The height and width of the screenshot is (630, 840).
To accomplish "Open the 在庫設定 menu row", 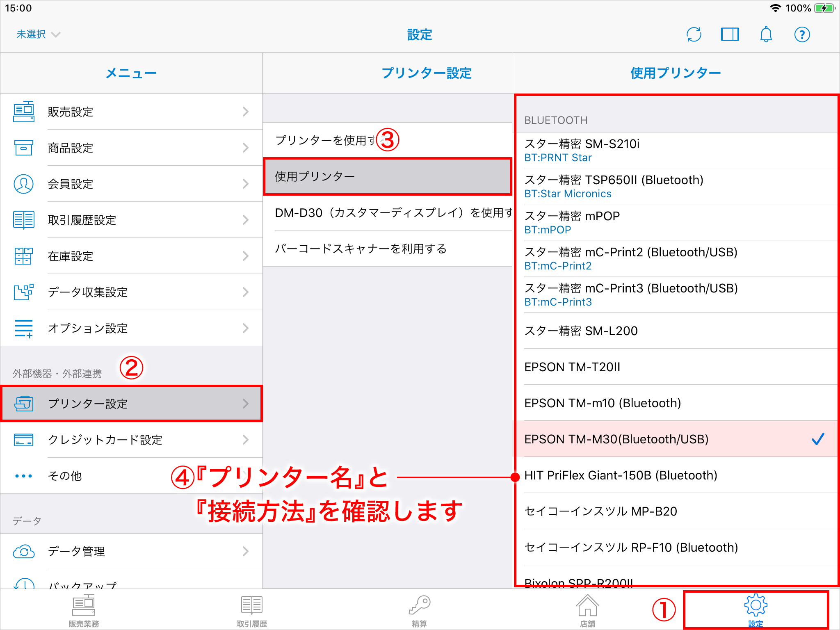I will pos(131,256).
